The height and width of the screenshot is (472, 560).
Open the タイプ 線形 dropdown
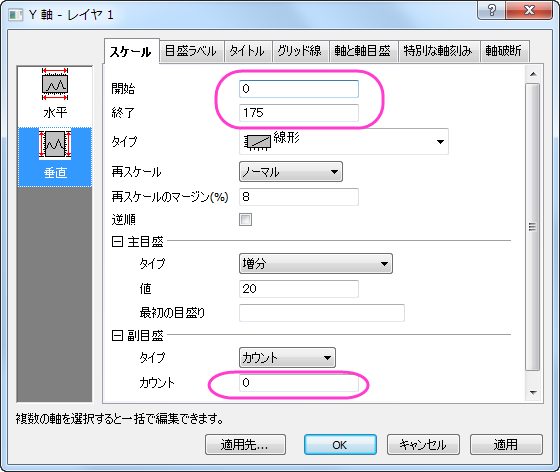tap(344, 142)
